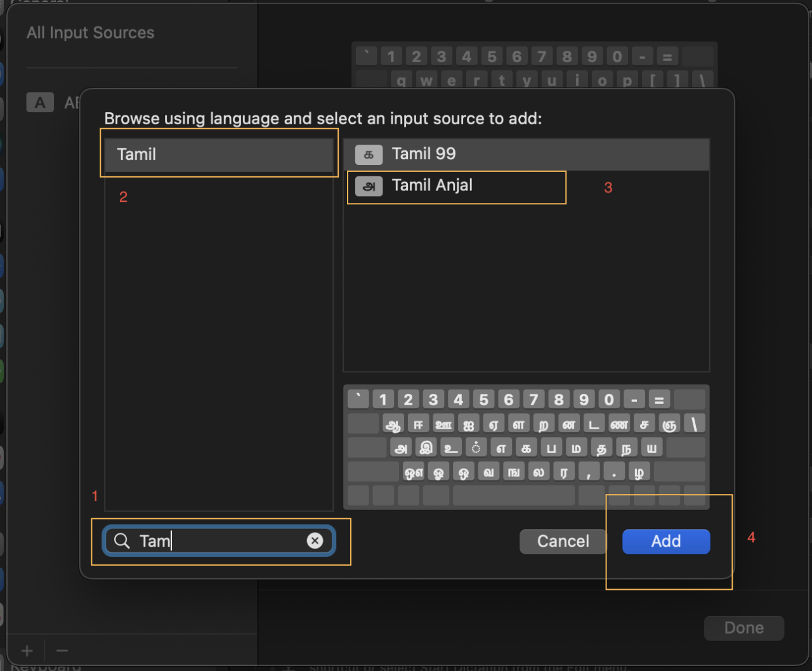This screenshot has height=671, width=812.
Task: Clear the search text using the x icon
Action: coord(315,540)
